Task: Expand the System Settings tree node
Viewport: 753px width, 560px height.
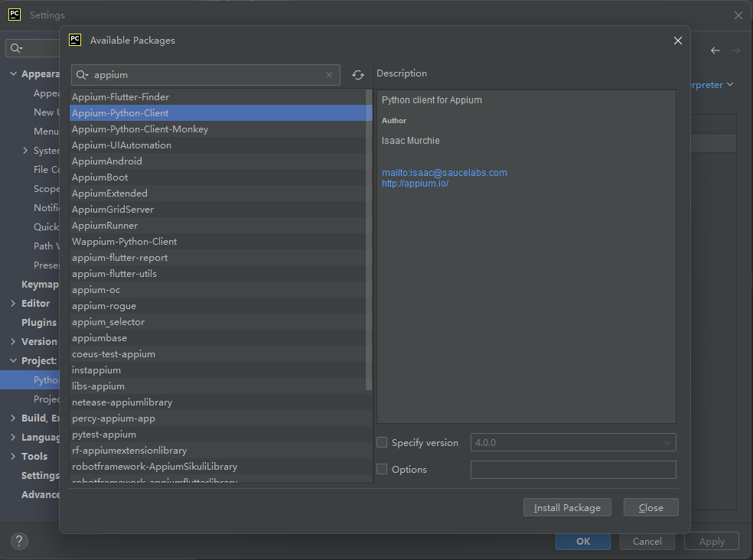Action: pyautogui.click(x=25, y=150)
